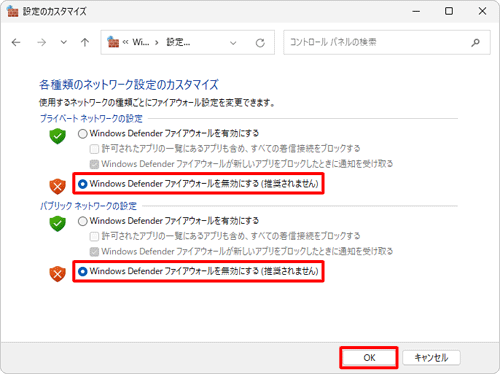The width and height of the screenshot is (500, 374).
Task: Select the 'Wi...' breadcrumb in address bar
Action: (x=141, y=42)
